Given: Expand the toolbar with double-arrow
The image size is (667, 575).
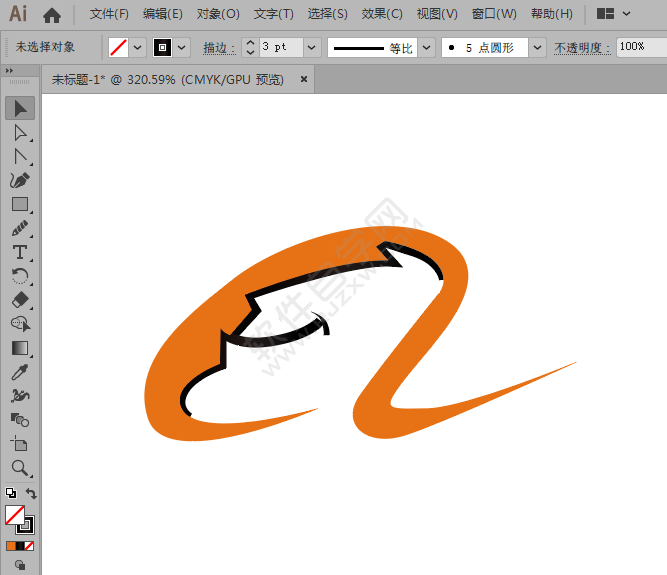Looking at the screenshot, I should (9, 71).
